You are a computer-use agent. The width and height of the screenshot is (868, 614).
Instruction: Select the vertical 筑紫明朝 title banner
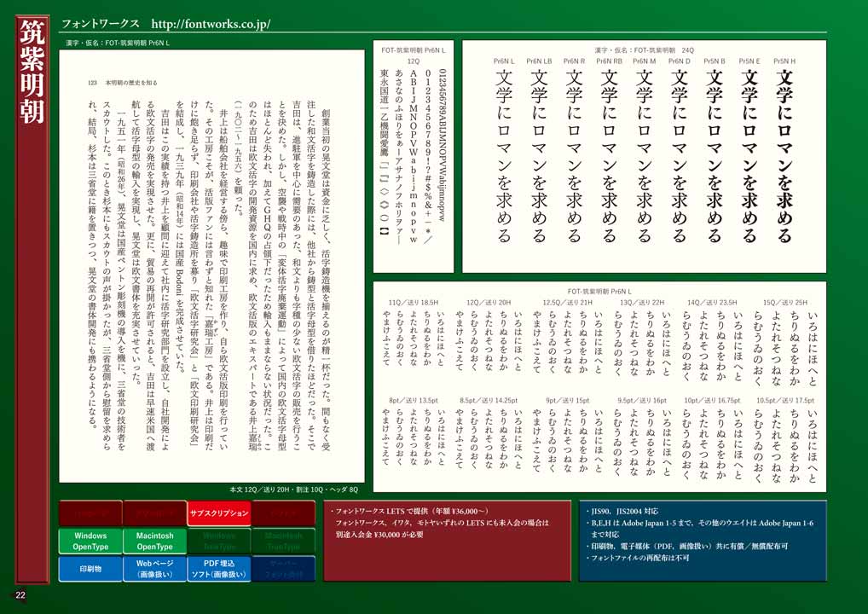pos(32,299)
